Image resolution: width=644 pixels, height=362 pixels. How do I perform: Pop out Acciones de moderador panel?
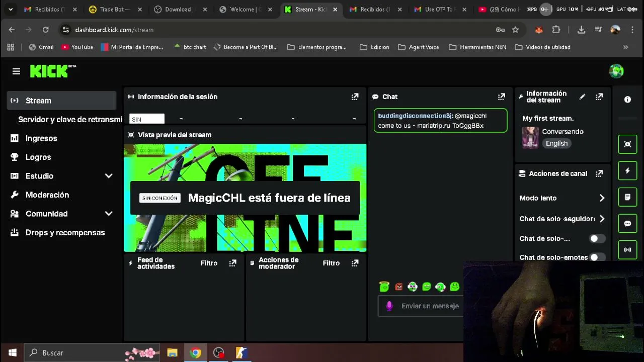pos(355,263)
